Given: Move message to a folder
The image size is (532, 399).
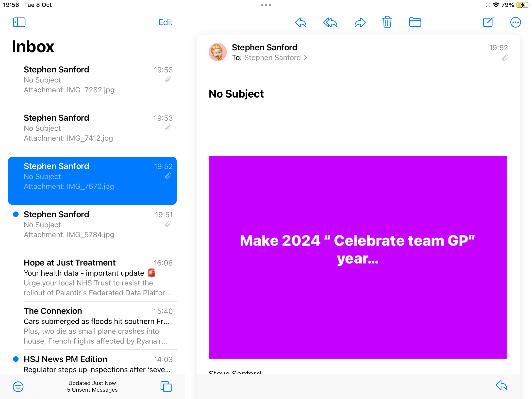Looking at the screenshot, I should (x=415, y=22).
